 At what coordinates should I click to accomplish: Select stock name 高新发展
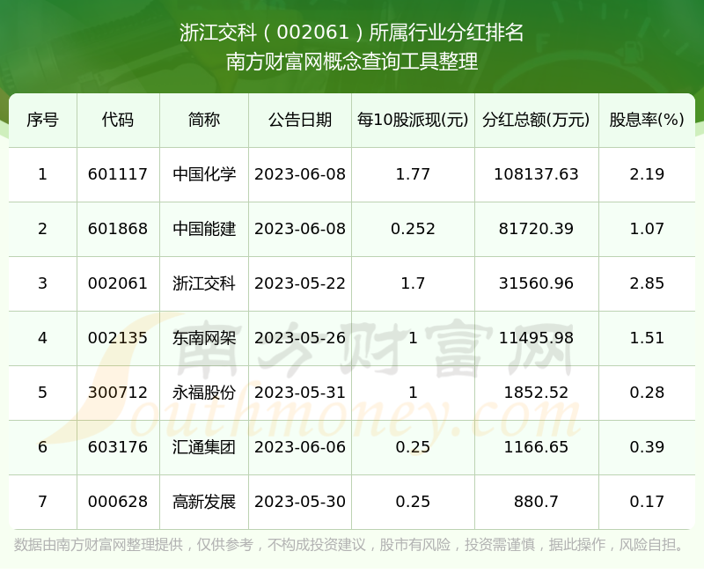pyautogui.click(x=204, y=502)
